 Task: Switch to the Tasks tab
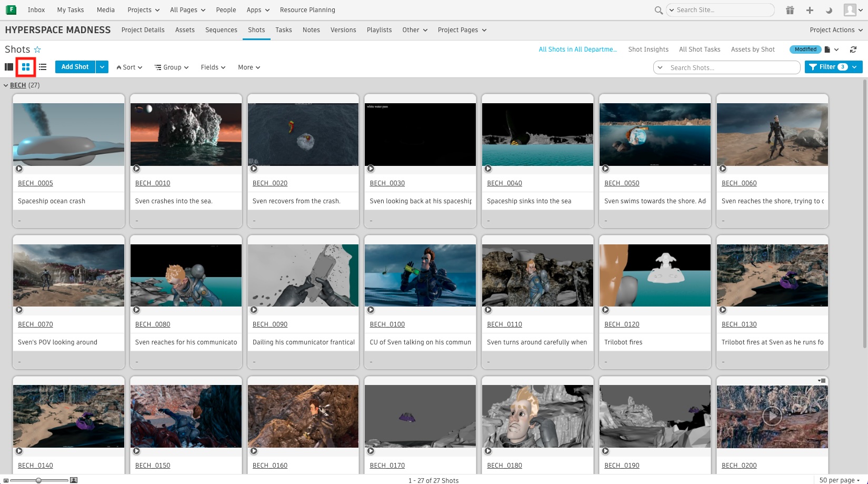pos(283,30)
